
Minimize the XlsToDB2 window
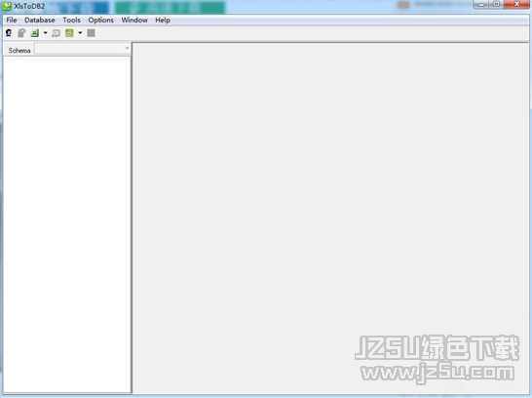pyautogui.click(x=481, y=4)
